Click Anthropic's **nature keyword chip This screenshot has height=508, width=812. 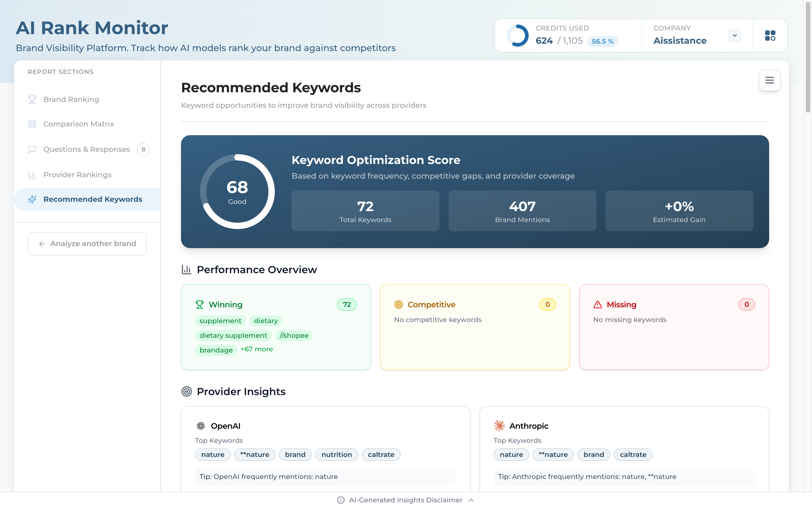553,455
